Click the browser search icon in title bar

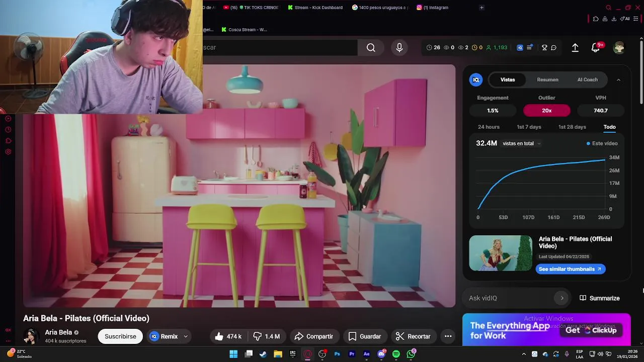point(608,8)
